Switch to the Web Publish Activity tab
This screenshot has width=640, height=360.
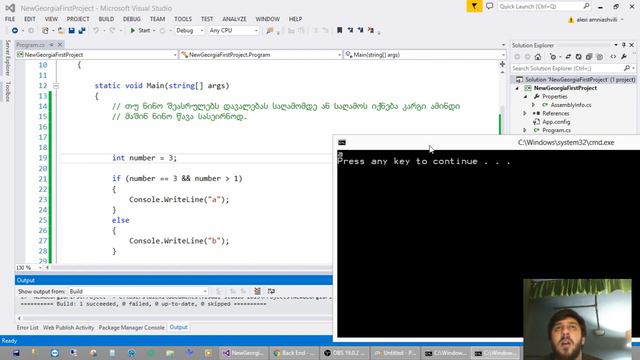[68, 327]
